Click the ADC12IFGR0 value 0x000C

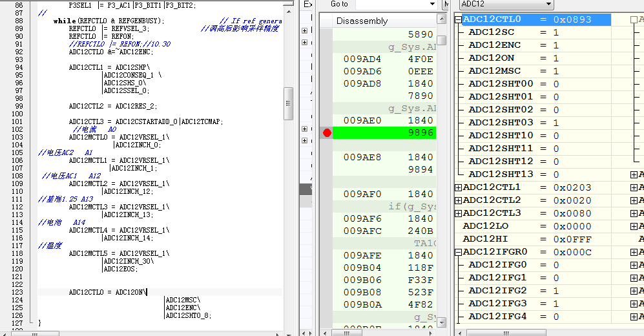tap(572, 252)
